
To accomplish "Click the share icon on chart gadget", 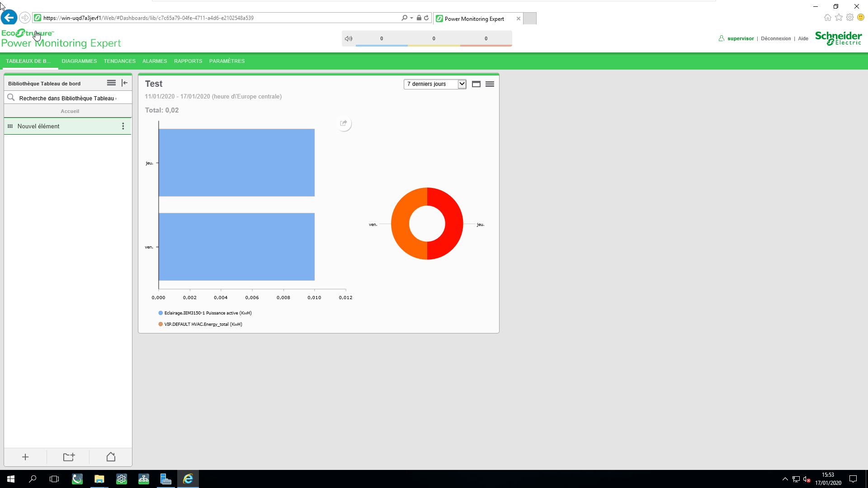I will [x=344, y=123].
